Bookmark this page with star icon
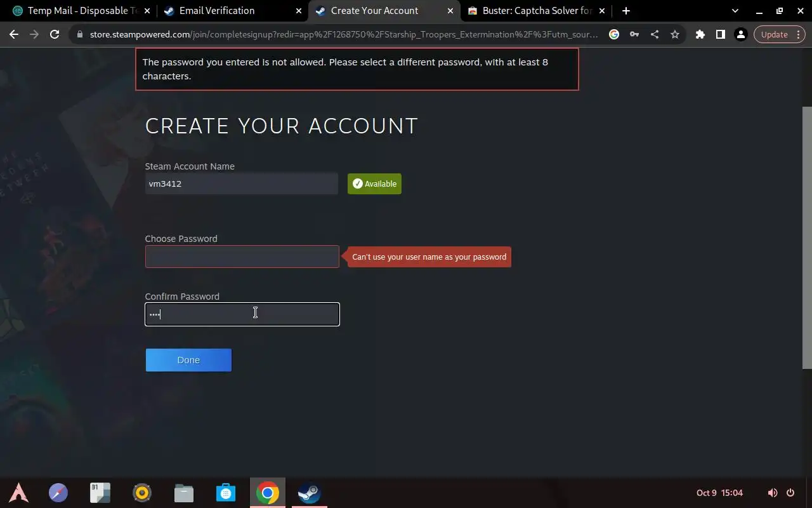The height and width of the screenshot is (508, 812). (x=675, y=34)
